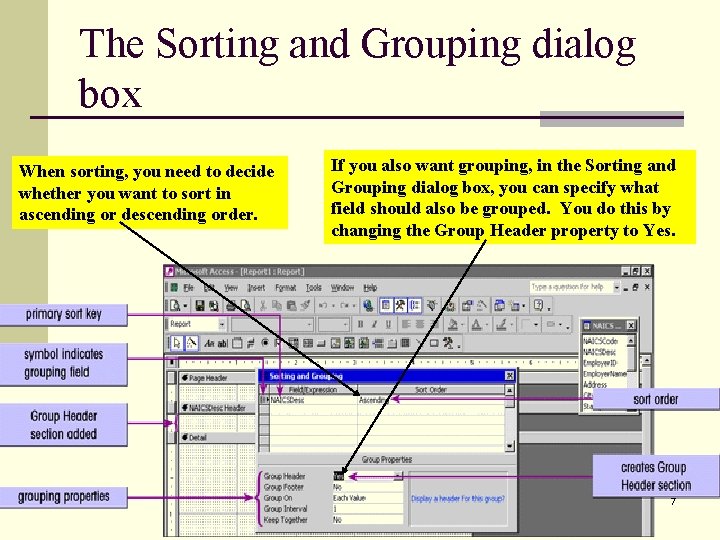Viewport: 720px width, 540px height.
Task: Click the Ascending Sort Order cell
Action: (x=431, y=400)
